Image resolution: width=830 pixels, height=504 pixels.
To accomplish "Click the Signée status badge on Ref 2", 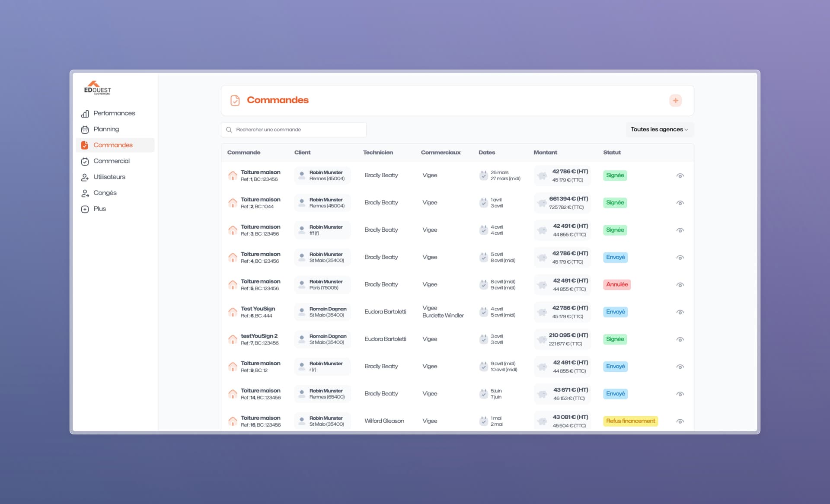I will point(615,203).
